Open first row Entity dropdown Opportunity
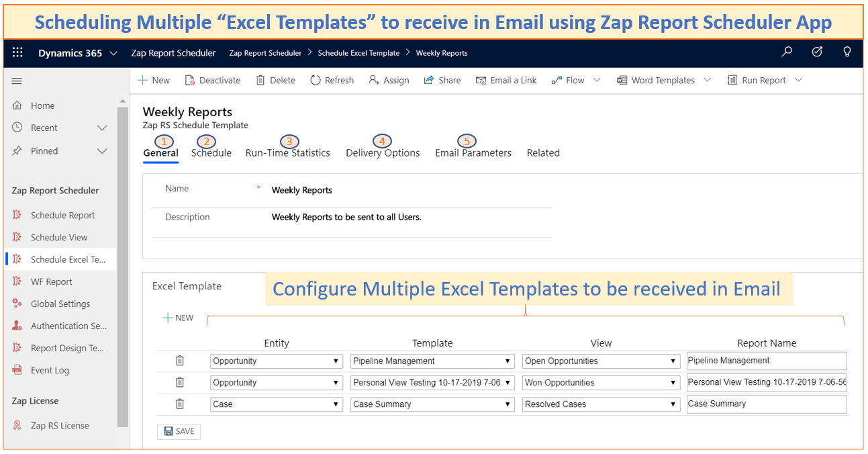The height and width of the screenshot is (454, 868). click(277, 361)
